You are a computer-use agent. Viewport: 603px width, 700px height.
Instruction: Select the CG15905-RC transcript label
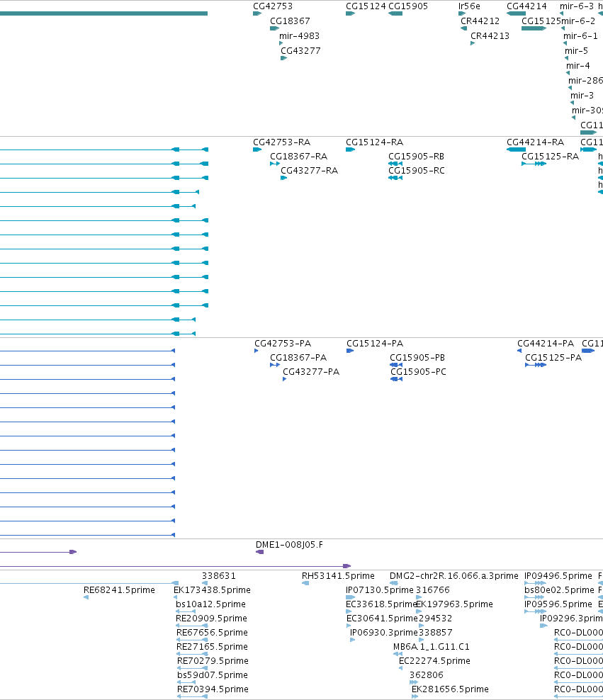point(417,171)
